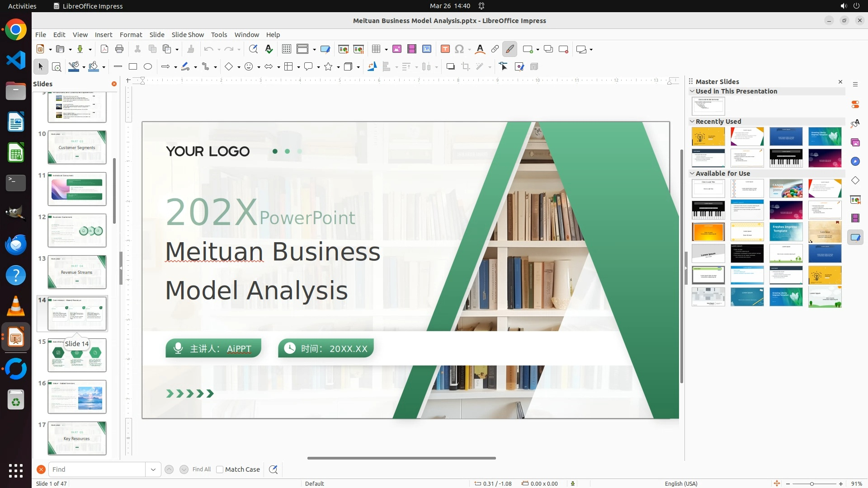Screen dimensions: 868x488
Task: Click the Insert Table icon
Action: 376,49
